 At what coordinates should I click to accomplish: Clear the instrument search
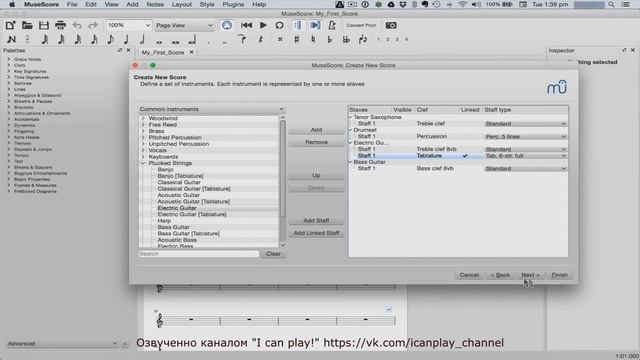pos(273,254)
